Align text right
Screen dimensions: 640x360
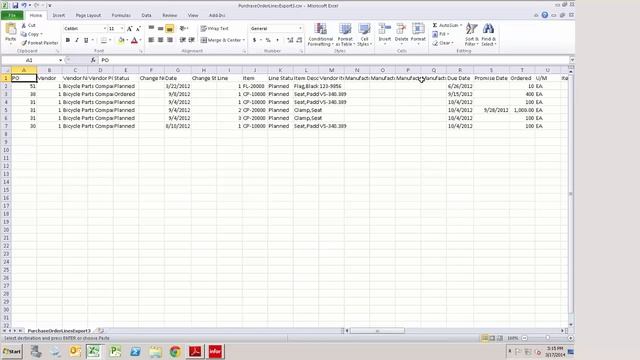point(169,40)
